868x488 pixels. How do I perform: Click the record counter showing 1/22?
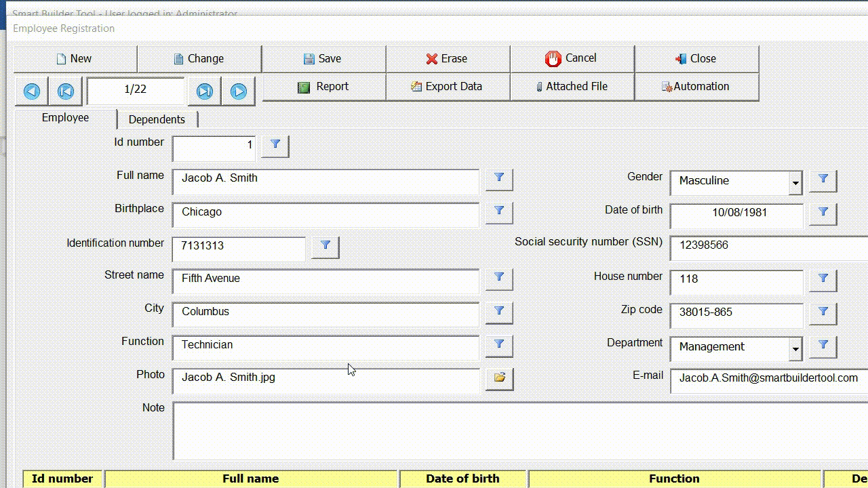coord(136,89)
